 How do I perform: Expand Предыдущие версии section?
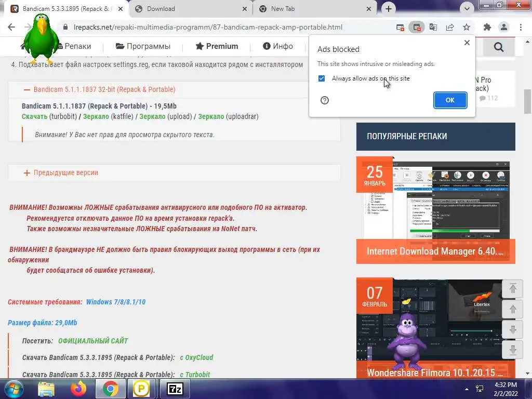61,172
